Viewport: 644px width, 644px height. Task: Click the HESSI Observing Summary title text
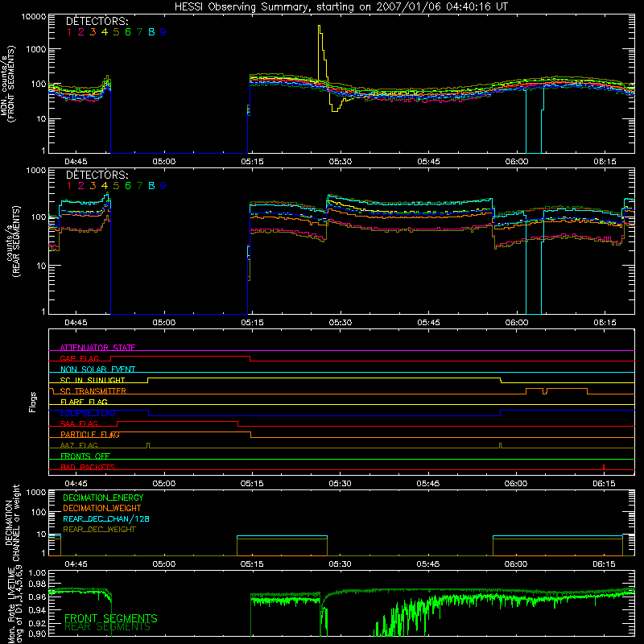point(341,6)
